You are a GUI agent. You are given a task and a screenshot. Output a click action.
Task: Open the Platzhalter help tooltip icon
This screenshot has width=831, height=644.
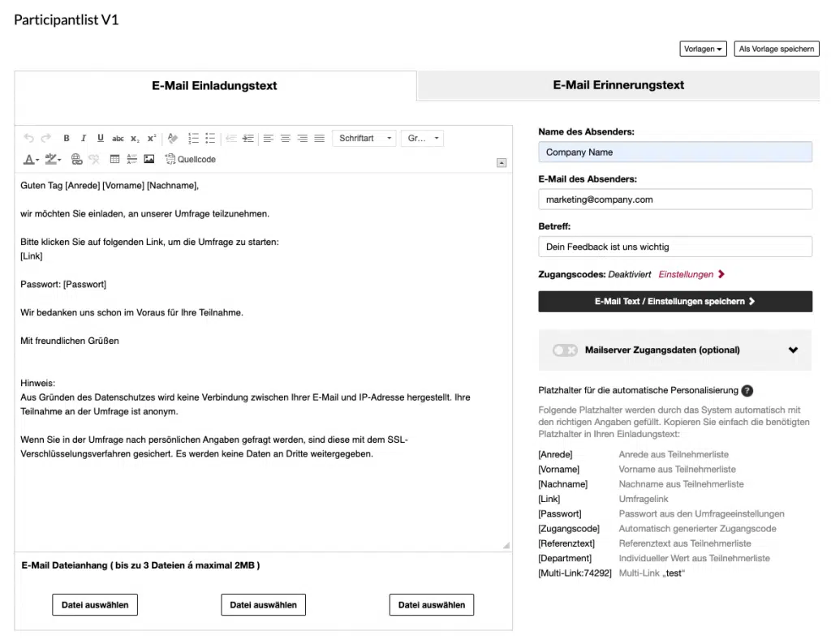click(746, 390)
